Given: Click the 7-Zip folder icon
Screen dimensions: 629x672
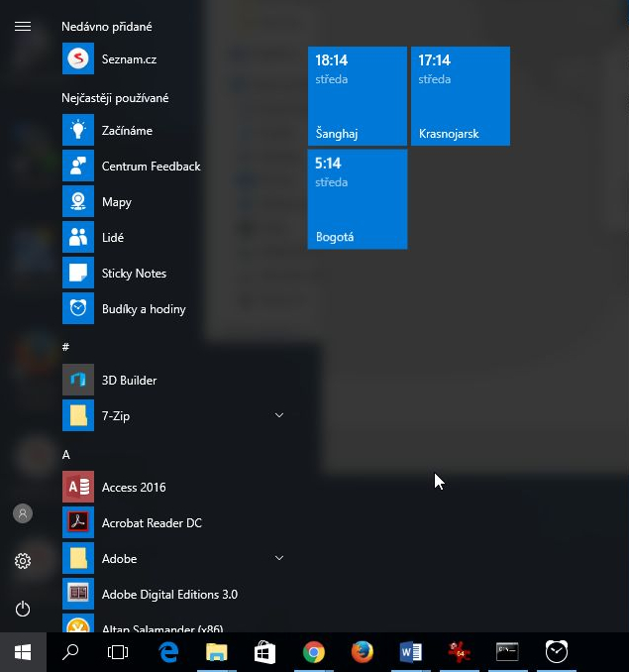Looking at the screenshot, I should point(78,415).
